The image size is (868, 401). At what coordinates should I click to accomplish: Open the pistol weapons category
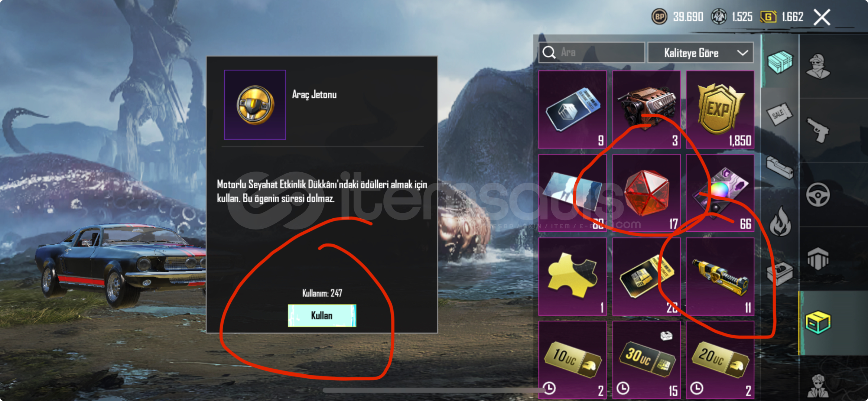click(818, 130)
